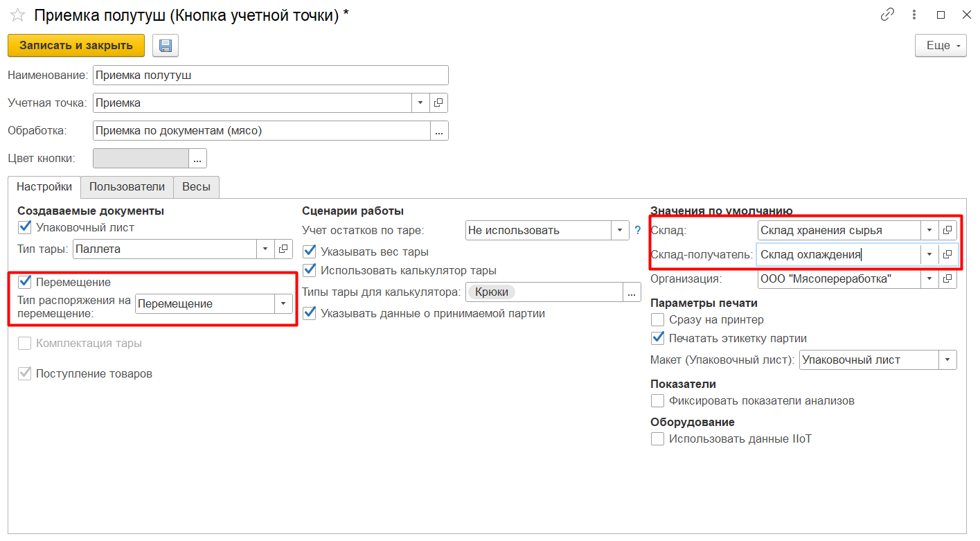Open the Тип тары record icon
The height and width of the screenshot is (541, 980).
[x=283, y=249]
